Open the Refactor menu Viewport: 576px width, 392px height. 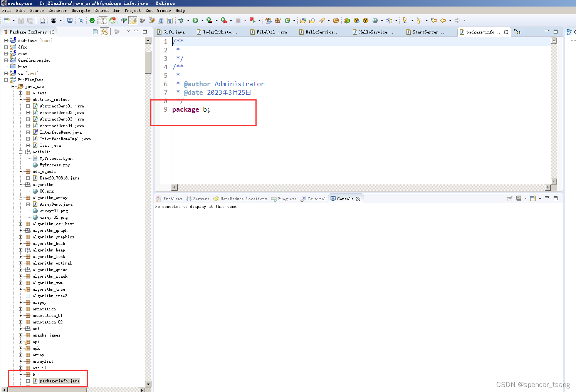pos(57,10)
